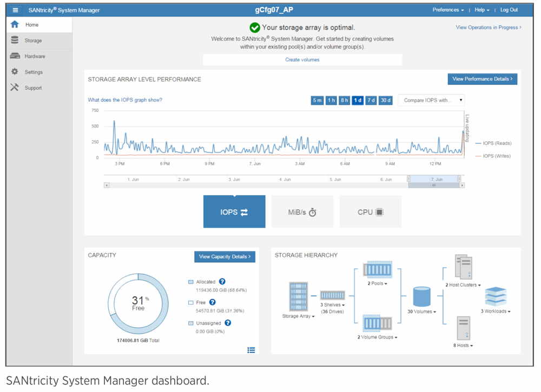Click the timeline scrollbar right arrow

(462, 185)
